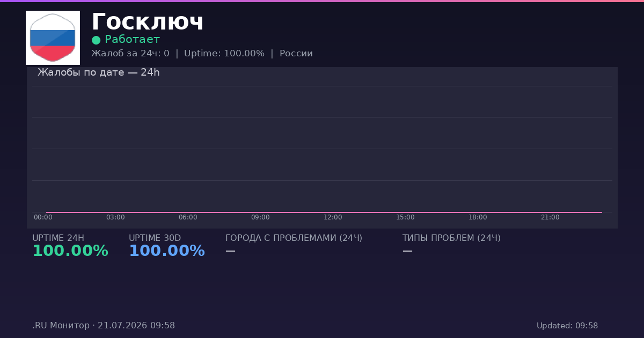
Task: Click the 12:00 time axis label
Action: point(333,217)
